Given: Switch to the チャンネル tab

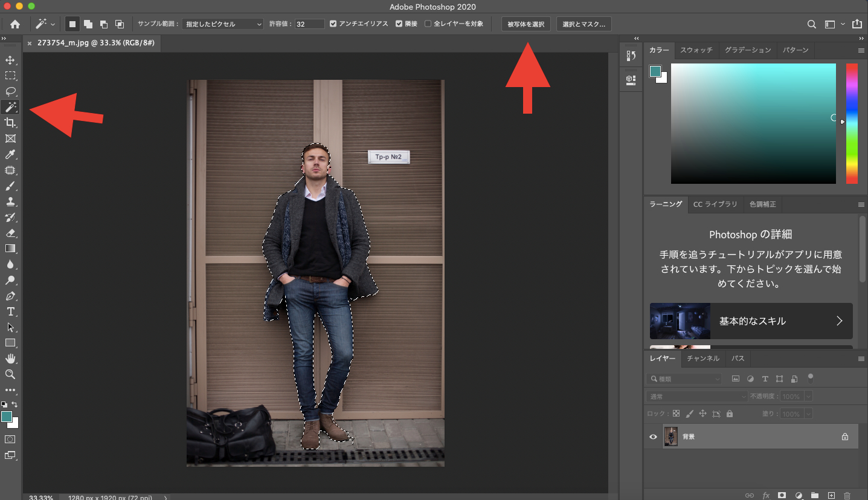Looking at the screenshot, I should pyautogui.click(x=702, y=359).
